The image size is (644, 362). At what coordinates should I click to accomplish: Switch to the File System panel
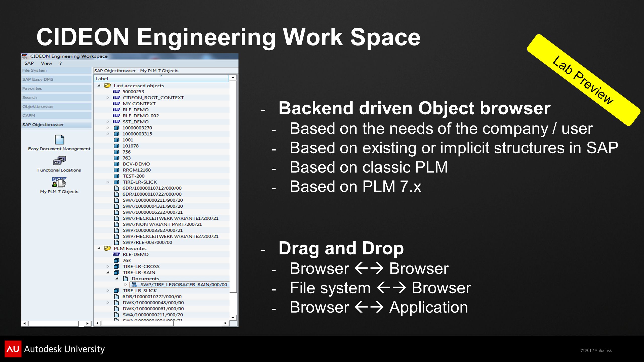tap(57, 70)
